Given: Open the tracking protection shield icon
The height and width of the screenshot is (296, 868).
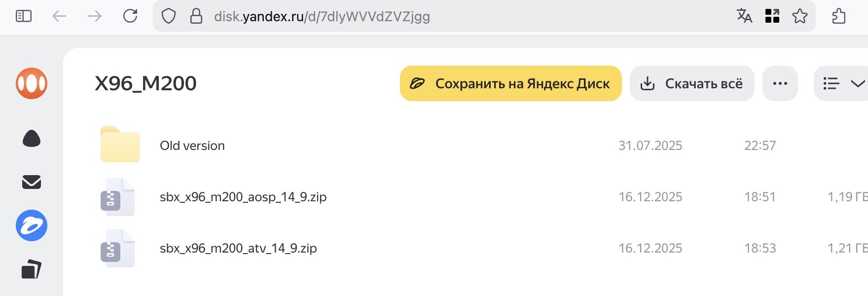Looking at the screenshot, I should click(x=169, y=16).
